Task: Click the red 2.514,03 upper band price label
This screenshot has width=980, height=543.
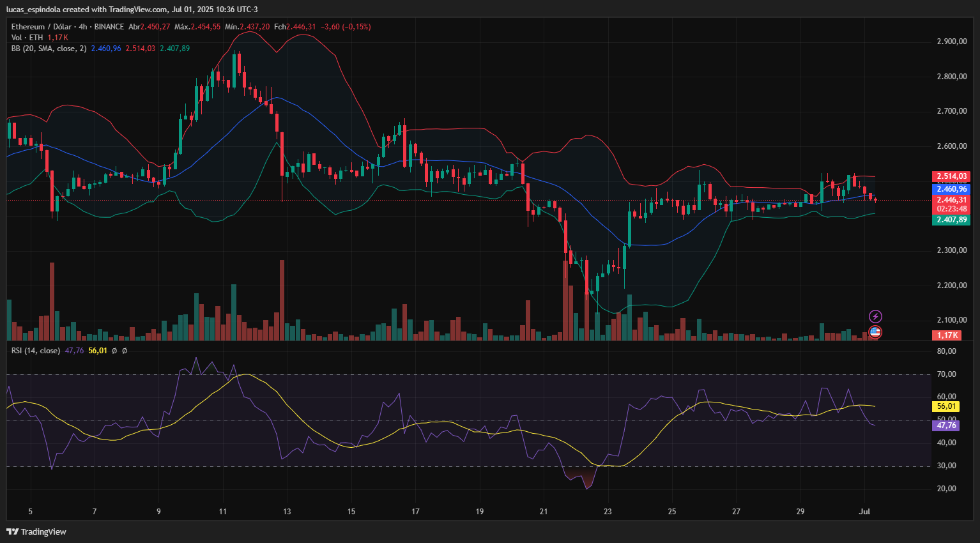Action: (951, 176)
